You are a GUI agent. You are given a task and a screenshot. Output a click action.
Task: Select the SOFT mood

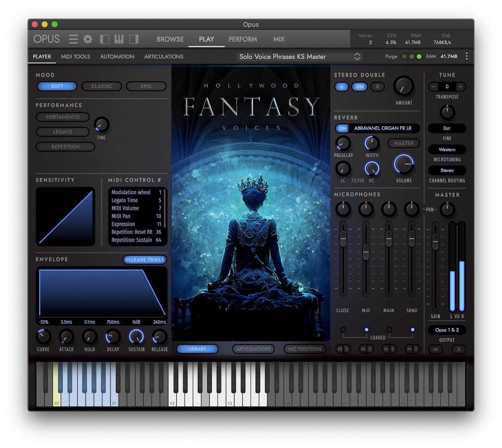click(57, 86)
